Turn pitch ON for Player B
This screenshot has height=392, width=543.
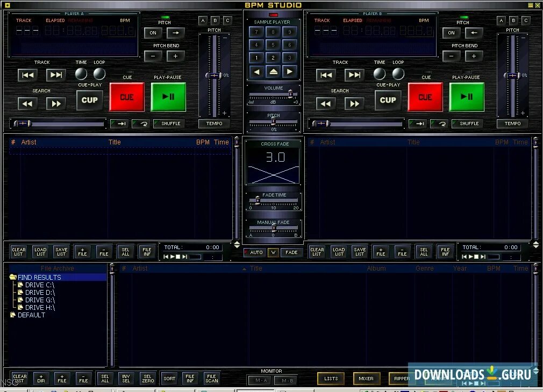coord(451,33)
